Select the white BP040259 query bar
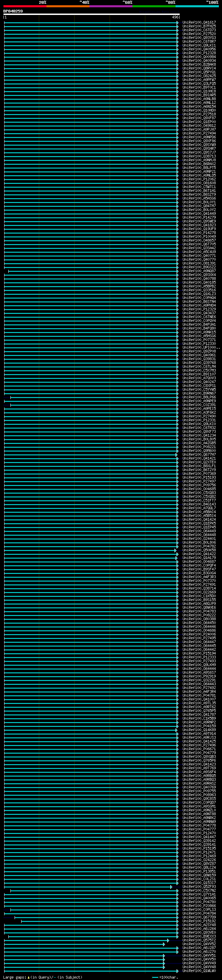The width and height of the screenshot is (222, 980). (92, 14)
